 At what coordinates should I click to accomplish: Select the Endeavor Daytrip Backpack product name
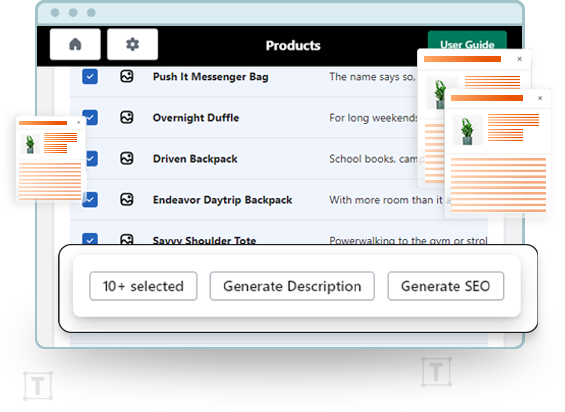pyautogui.click(x=222, y=200)
